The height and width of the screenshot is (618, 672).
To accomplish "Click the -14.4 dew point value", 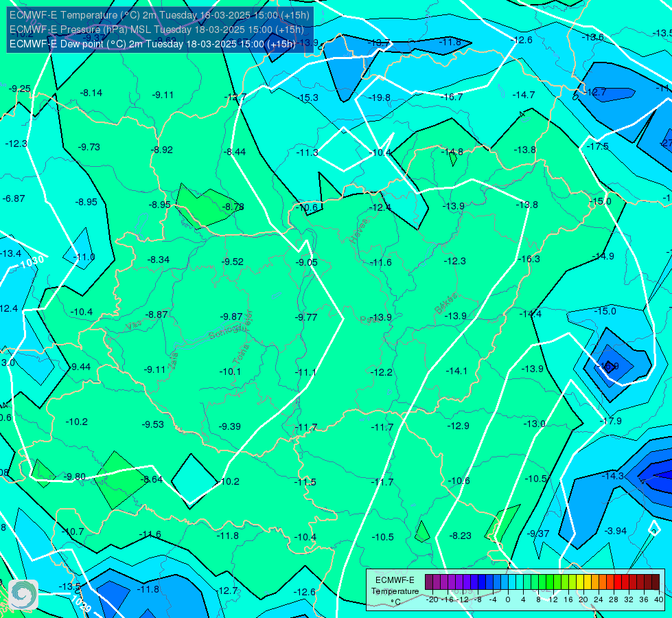I will (x=531, y=314).
